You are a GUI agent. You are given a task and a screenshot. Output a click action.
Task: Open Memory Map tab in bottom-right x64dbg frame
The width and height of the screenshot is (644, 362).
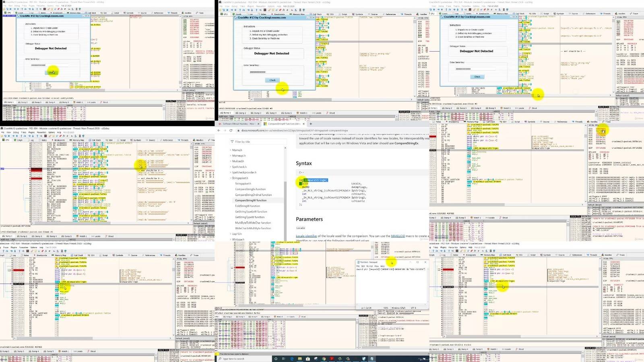(x=487, y=255)
